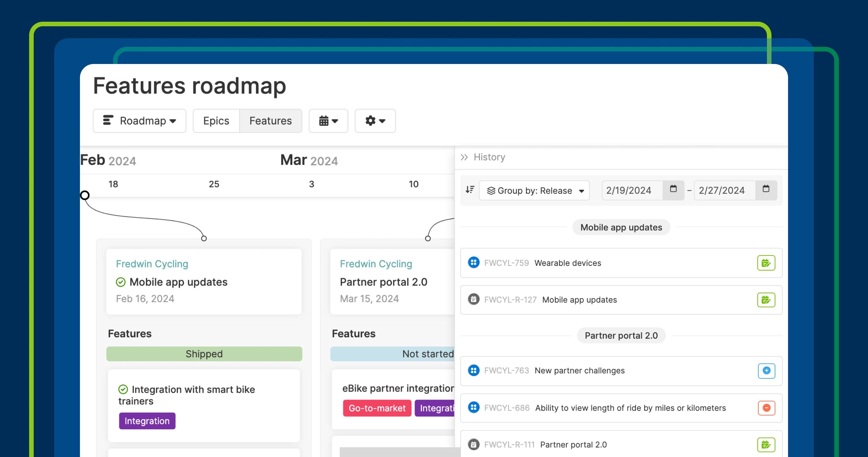Open the Partner portal 2.0 release title
The image size is (868, 457).
pyautogui.click(x=383, y=282)
